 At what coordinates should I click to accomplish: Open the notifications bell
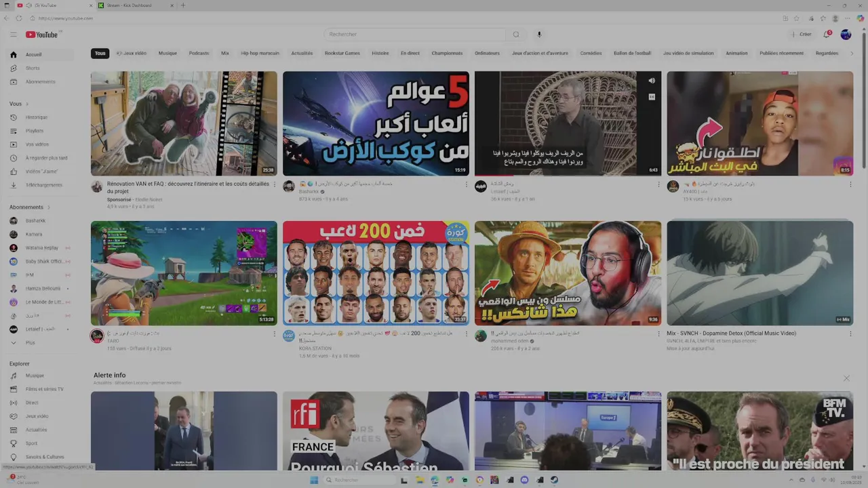point(827,35)
